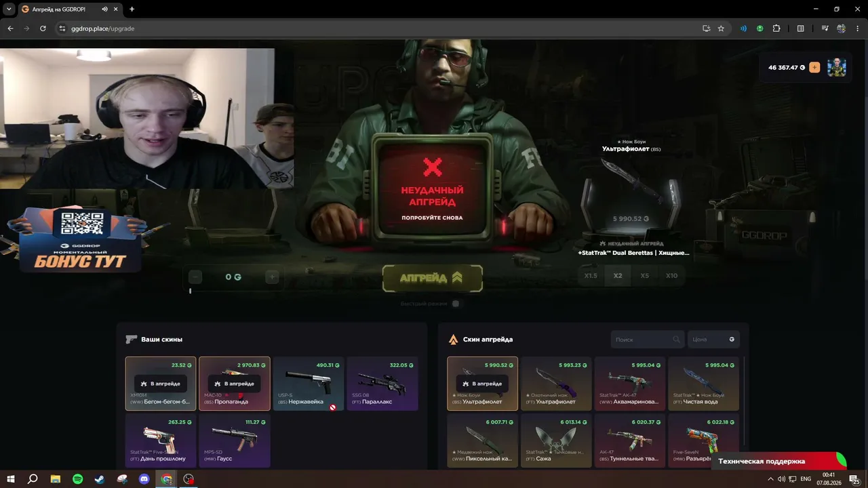Image resolution: width=868 pixels, height=488 pixels.
Task: Toggle the быстрый режим fast mode switch
Action: tap(456, 304)
